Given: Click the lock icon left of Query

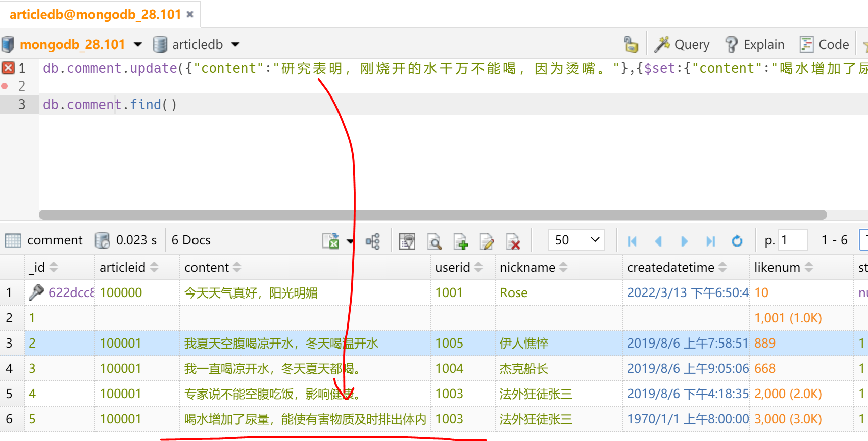Looking at the screenshot, I should pyautogui.click(x=631, y=44).
